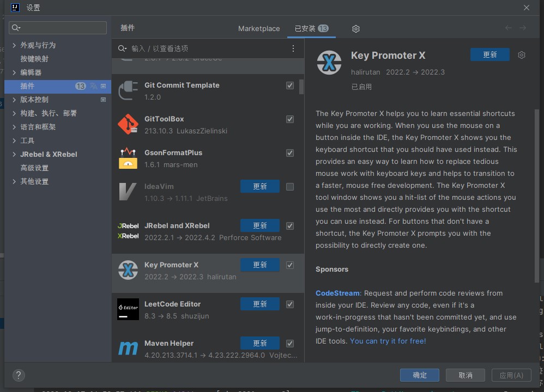Viewport: 544px width, 392px height.
Task: Open the CodeStream sponsor link
Action: pyautogui.click(x=337, y=293)
